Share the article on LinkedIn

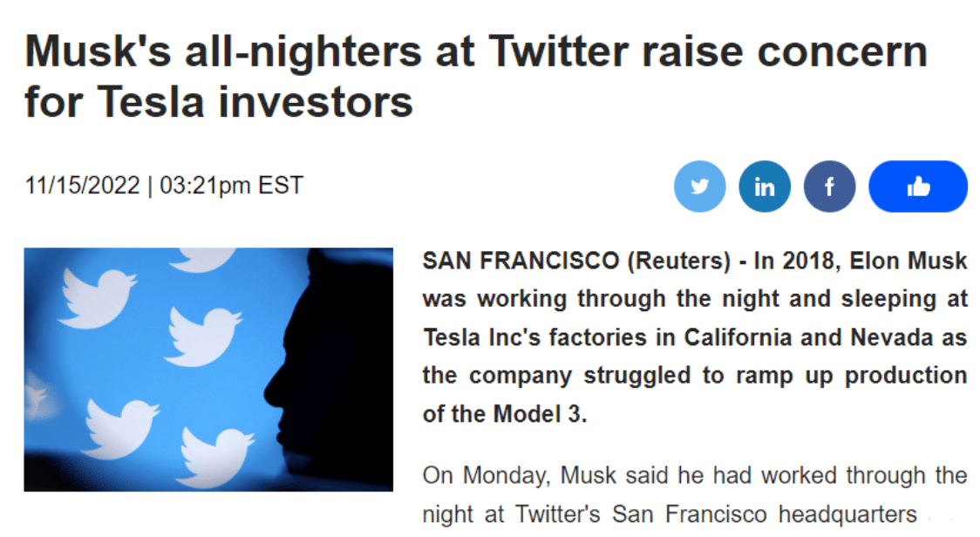(x=764, y=187)
